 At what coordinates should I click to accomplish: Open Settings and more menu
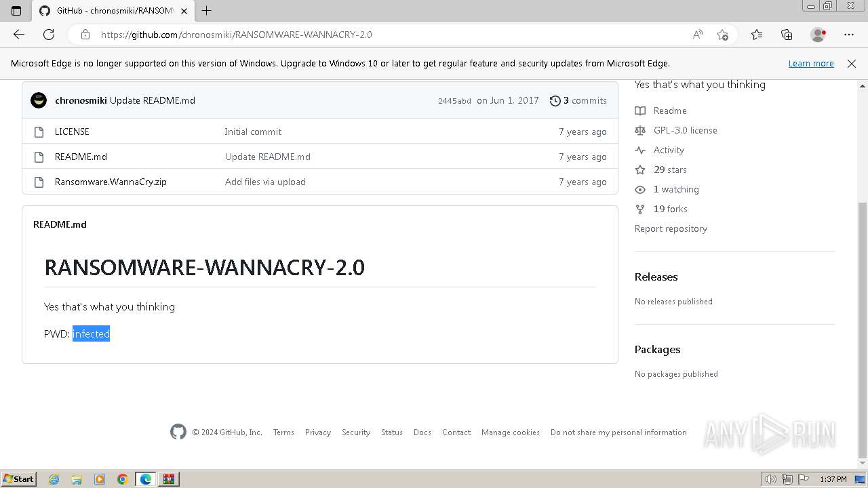point(849,35)
